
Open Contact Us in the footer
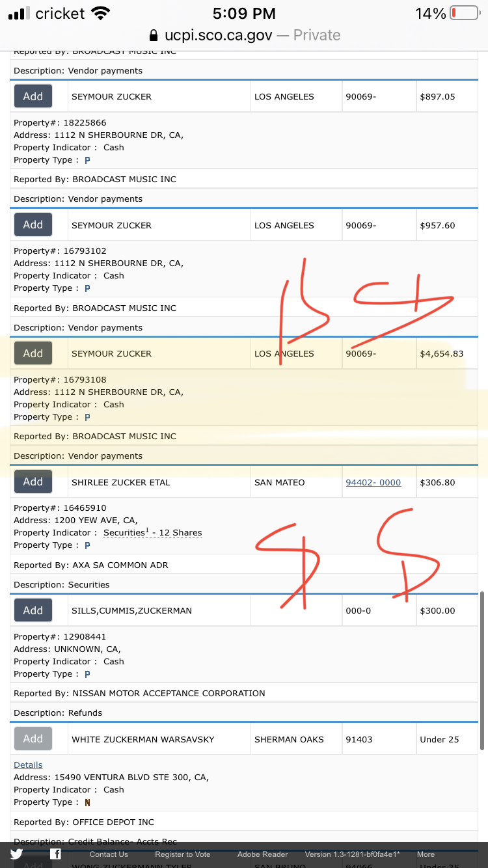[109, 854]
